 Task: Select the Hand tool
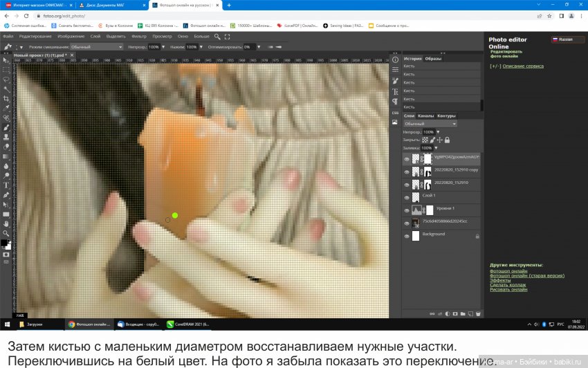click(6, 224)
